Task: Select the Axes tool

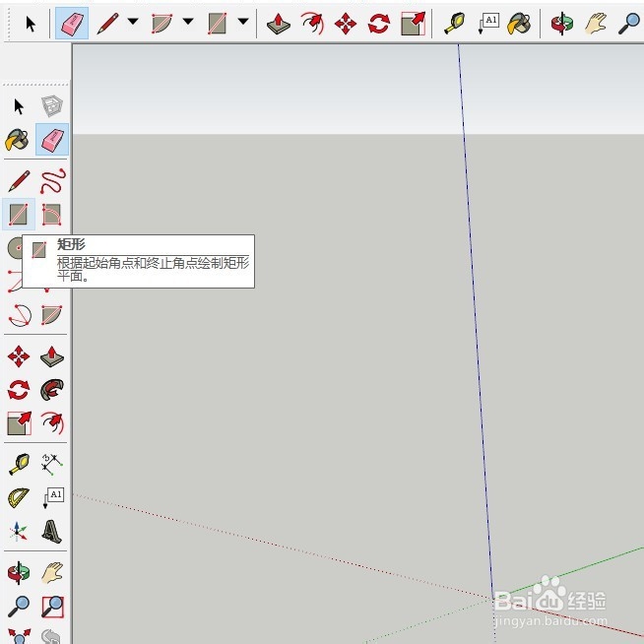Action: (x=18, y=532)
